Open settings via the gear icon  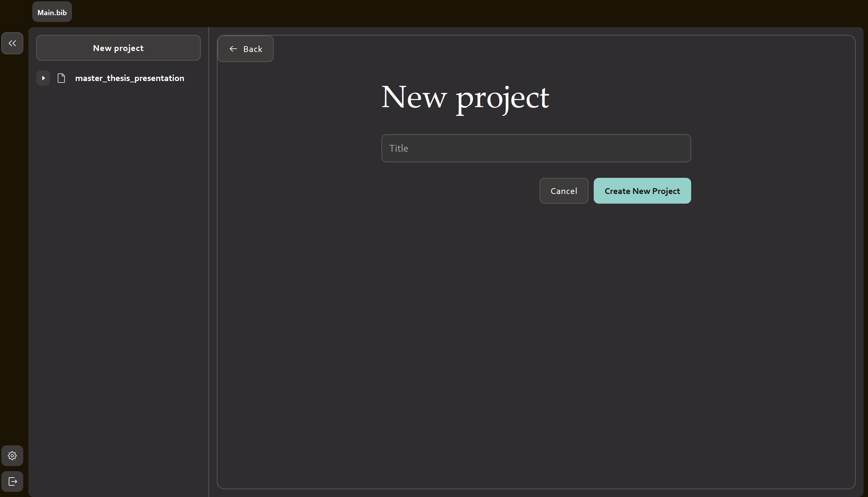(12, 456)
